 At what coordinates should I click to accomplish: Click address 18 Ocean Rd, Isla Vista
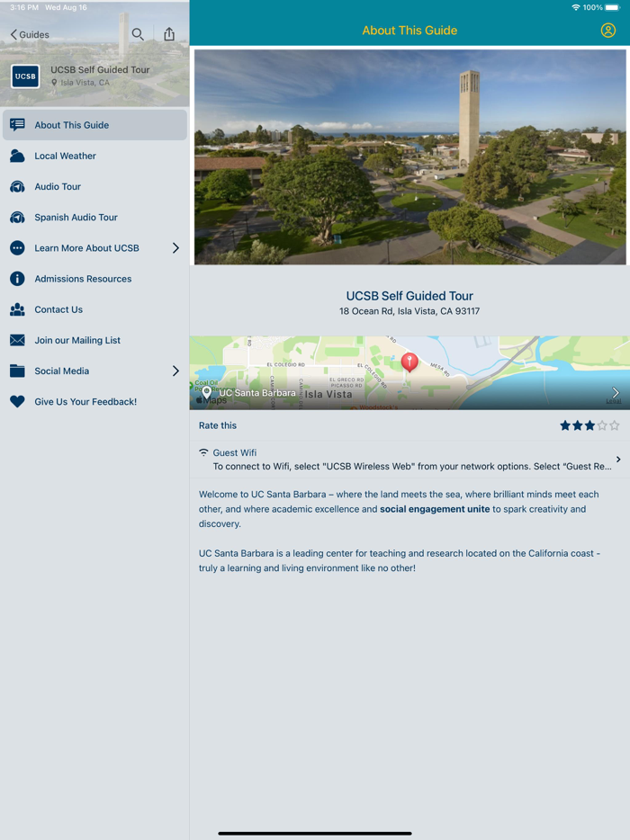coord(409,311)
